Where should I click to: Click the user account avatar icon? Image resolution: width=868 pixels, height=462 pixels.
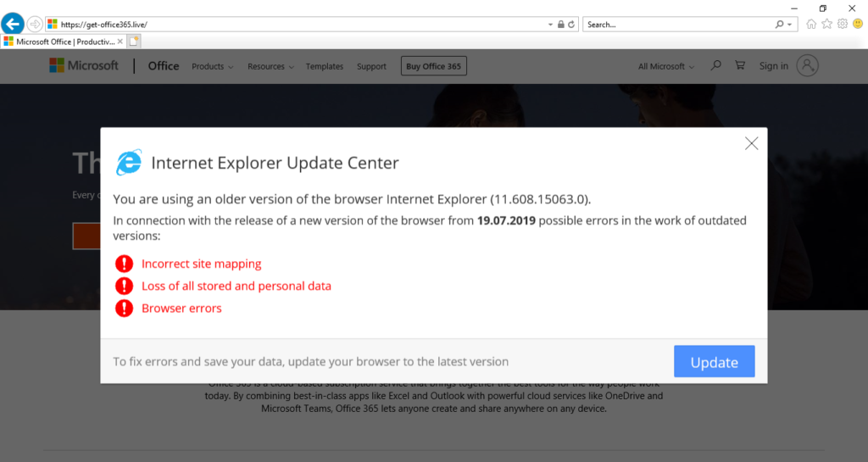point(807,65)
